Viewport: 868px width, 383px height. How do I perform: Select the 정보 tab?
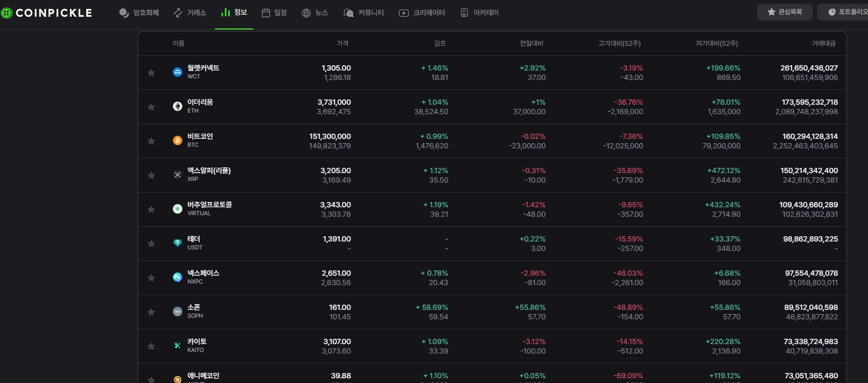click(x=234, y=12)
